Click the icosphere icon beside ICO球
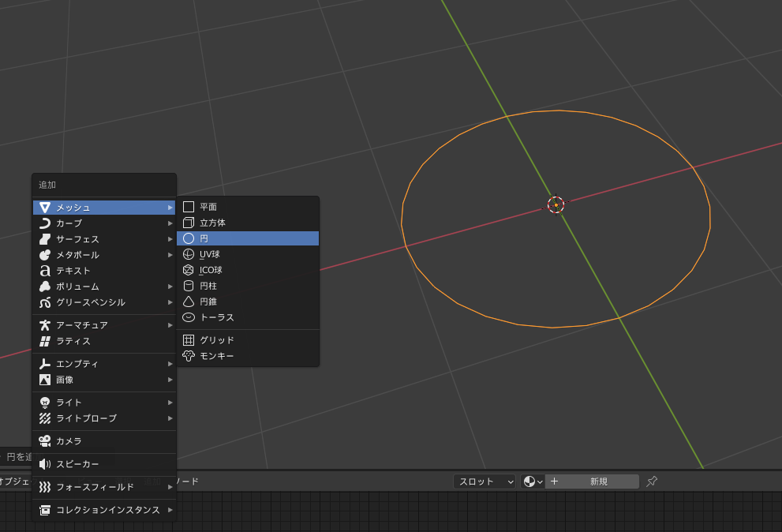Viewport: 782px width, 532px height. point(189,270)
